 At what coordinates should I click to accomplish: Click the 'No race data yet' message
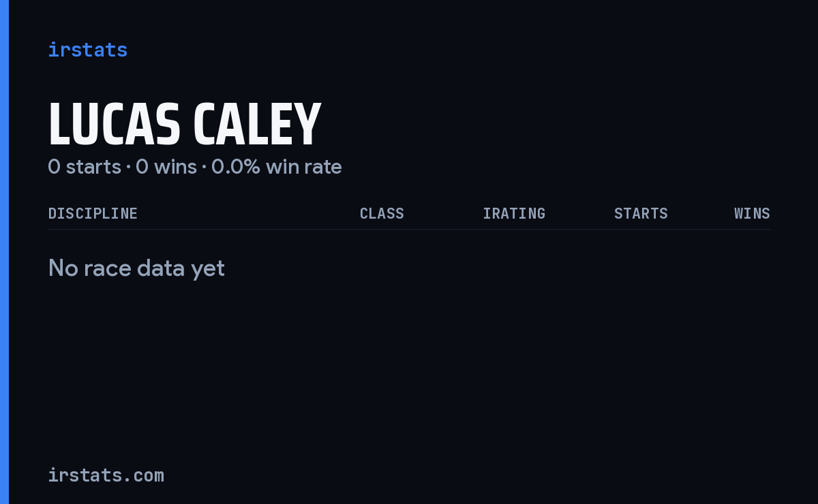136,268
